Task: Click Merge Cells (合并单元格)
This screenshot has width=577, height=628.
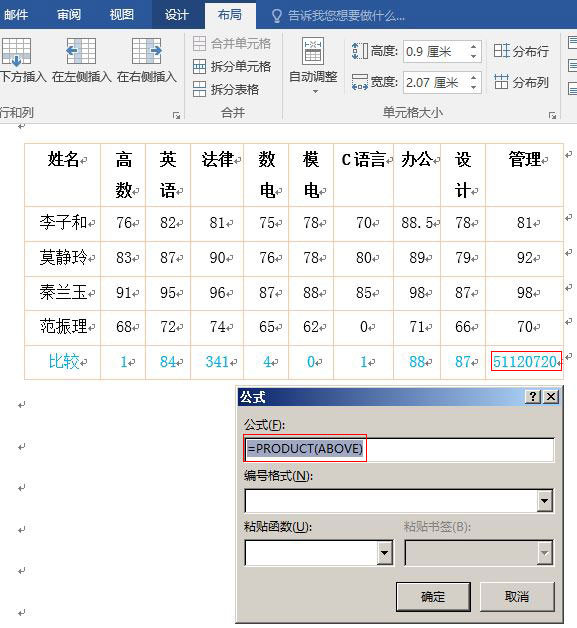Action: (232, 43)
